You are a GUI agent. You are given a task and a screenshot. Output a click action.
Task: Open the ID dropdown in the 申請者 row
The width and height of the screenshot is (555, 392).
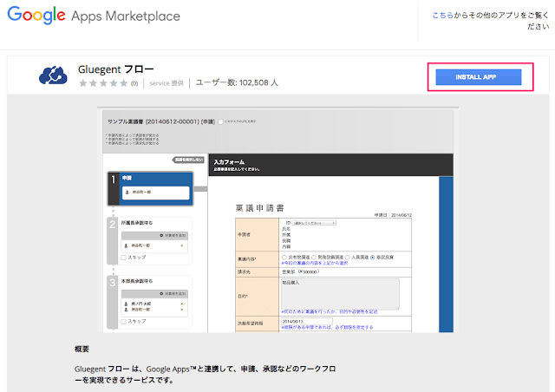click(314, 223)
